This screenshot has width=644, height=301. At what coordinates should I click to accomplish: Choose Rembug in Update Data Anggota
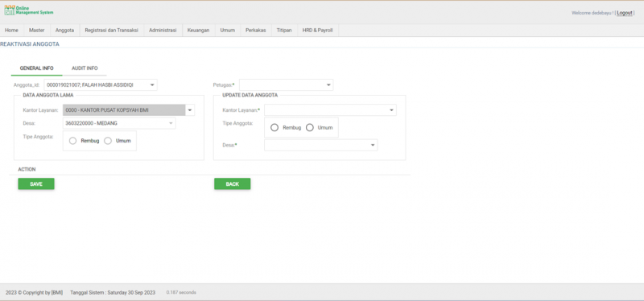tap(275, 128)
